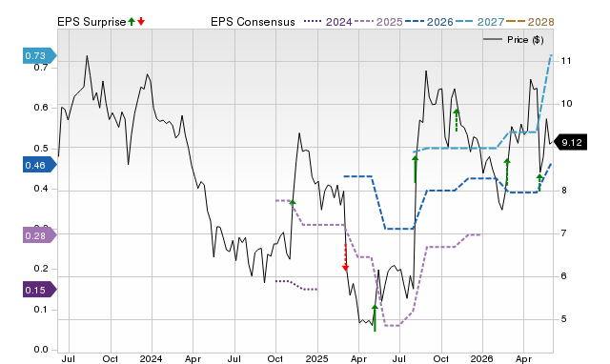Click the 0.7 EPS axis label
Image resolution: width=610 pixels, height=364 pixels.
click(41, 68)
